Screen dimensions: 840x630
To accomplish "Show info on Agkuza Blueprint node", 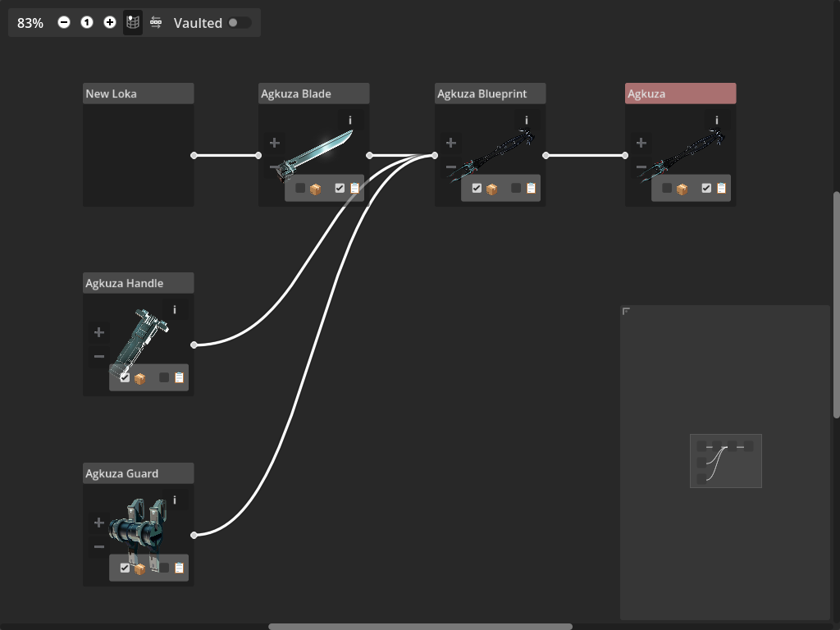I will click(527, 121).
